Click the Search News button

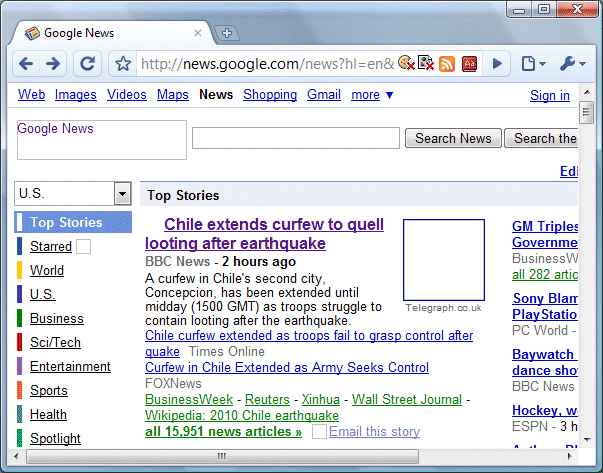(453, 138)
